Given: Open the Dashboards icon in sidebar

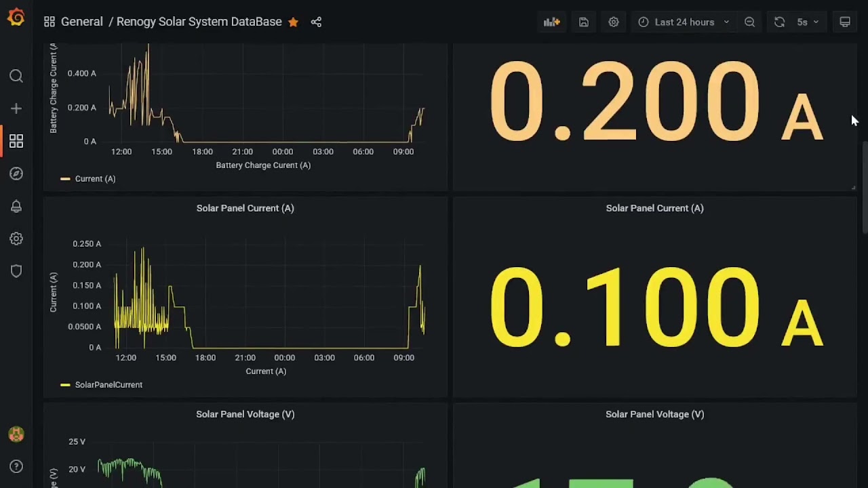Looking at the screenshot, I should pyautogui.click(x=16, y=141).
